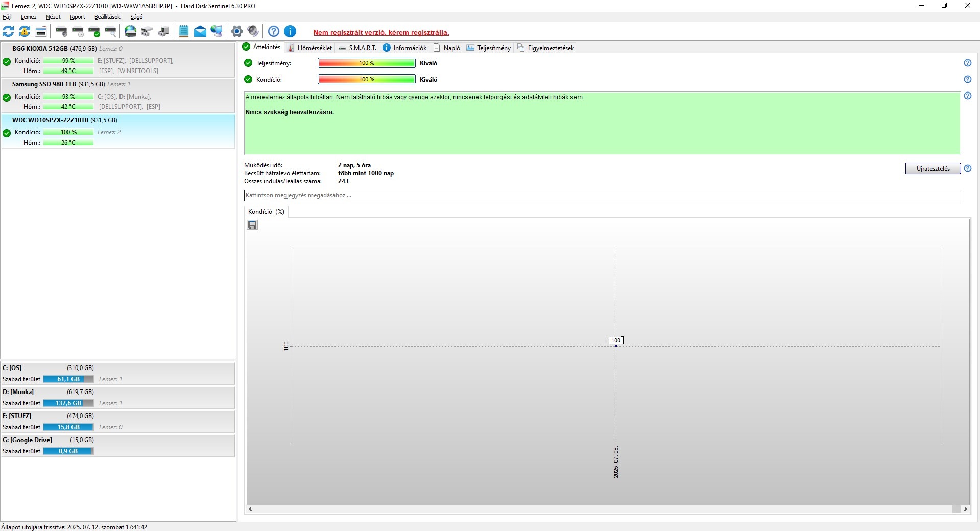Viewport: 980px width, 531px height.
Task: Click the D: free space 137,6 GB bar
Action: click(68, 403)
